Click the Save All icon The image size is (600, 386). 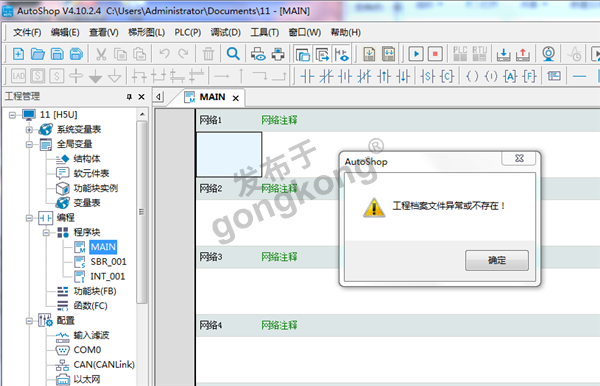pyautogui.click(x=76, y=54)
